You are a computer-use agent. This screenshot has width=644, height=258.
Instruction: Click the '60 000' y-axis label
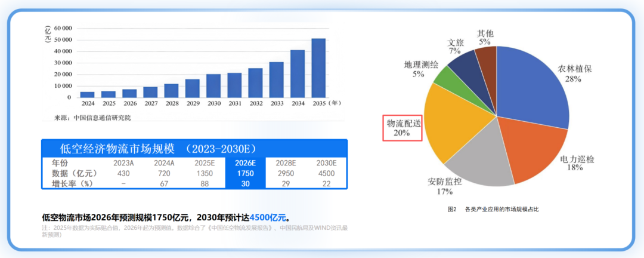(x=63, y=29)
